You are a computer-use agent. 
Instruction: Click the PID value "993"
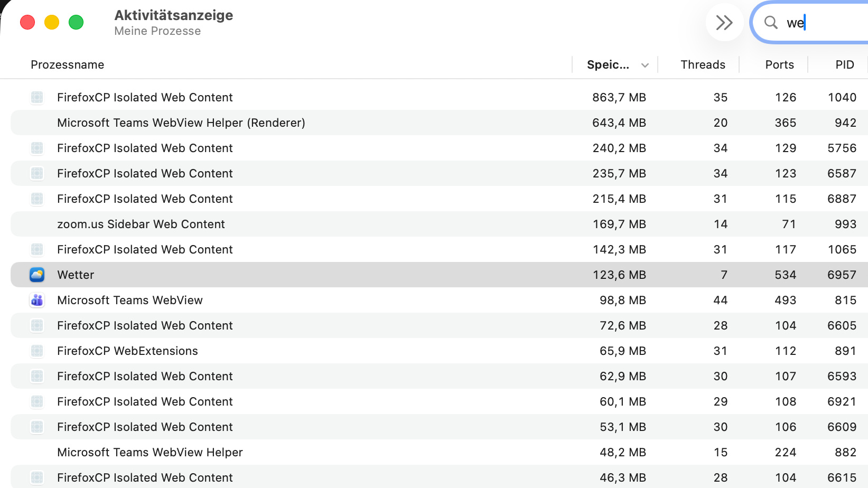[846, 224]
